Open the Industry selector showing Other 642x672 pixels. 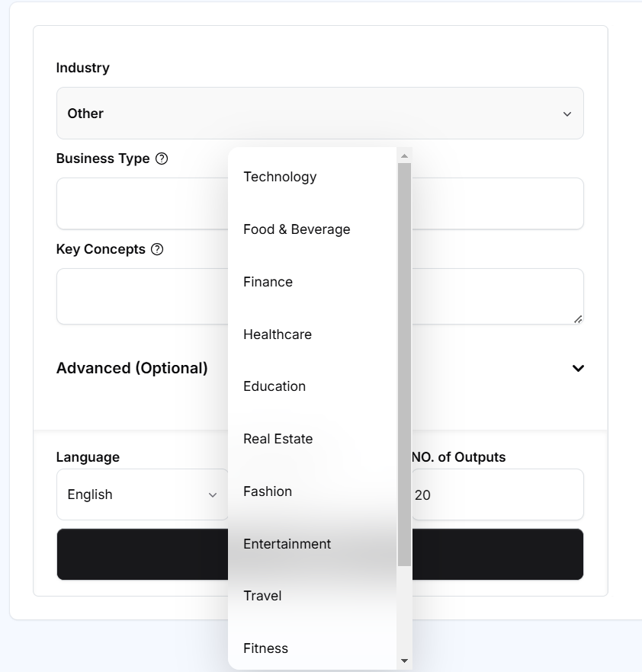[319, 113]
